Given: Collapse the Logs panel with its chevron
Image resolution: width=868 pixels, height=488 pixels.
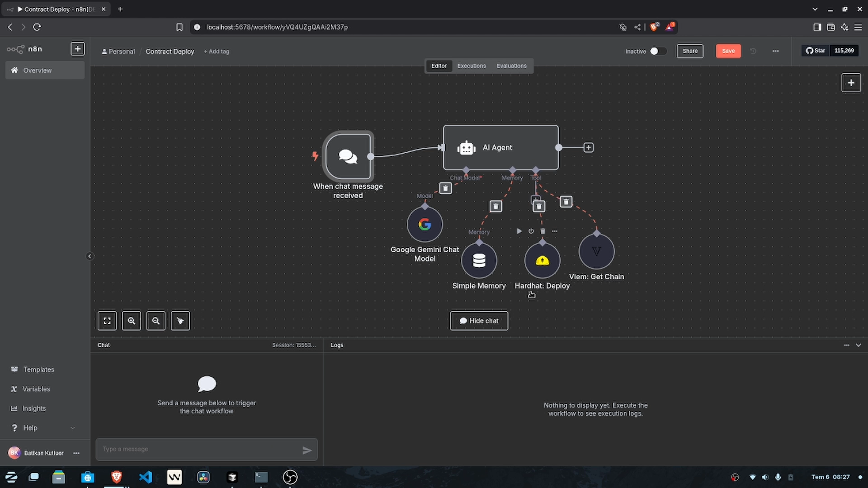Looking at the screenshot, I should tap(859, 345).
